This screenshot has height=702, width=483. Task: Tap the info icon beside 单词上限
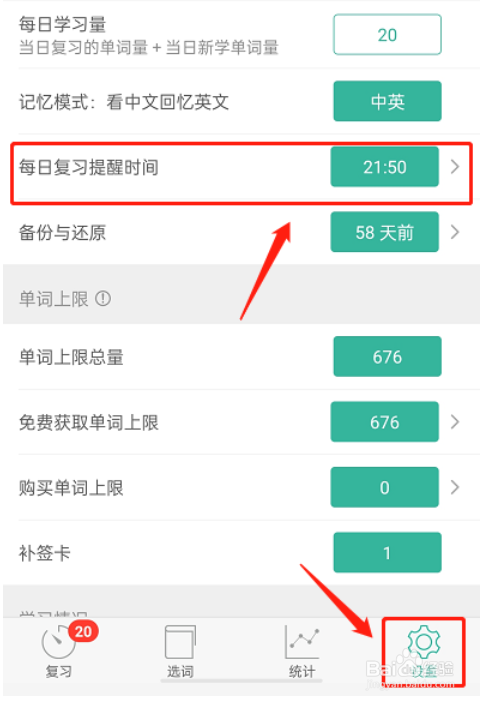[x=103, y=298]
